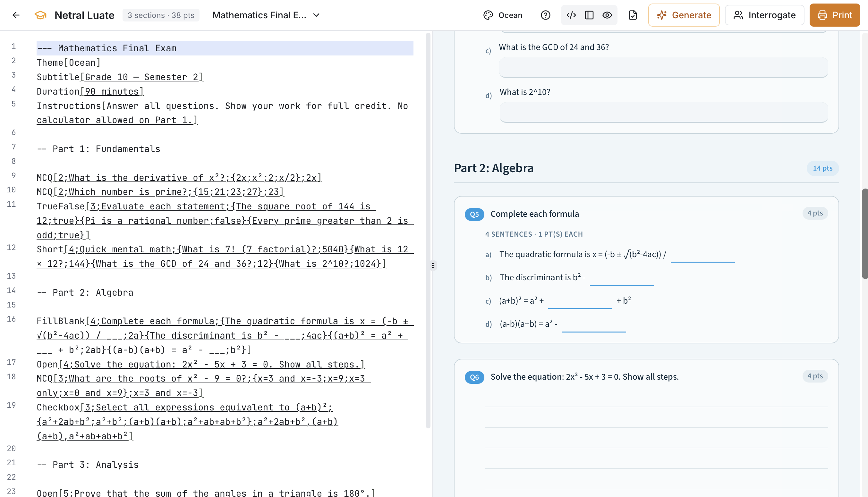Click editor line Duration[90 minutes]
868x497 pixels.
[90, 91]
